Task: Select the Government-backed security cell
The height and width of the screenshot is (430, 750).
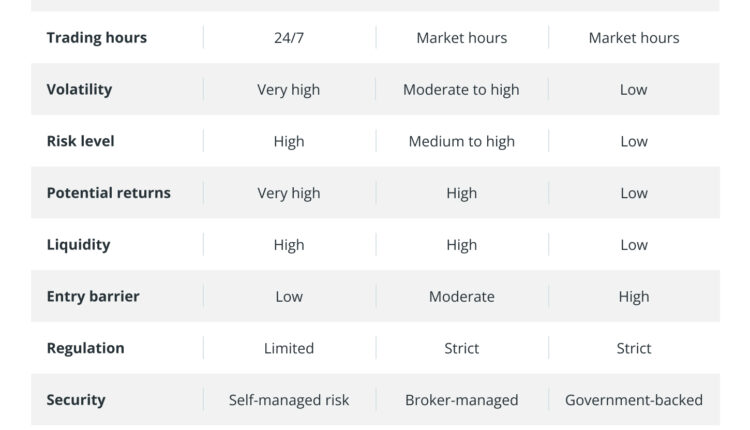Action: click(633, 401)
